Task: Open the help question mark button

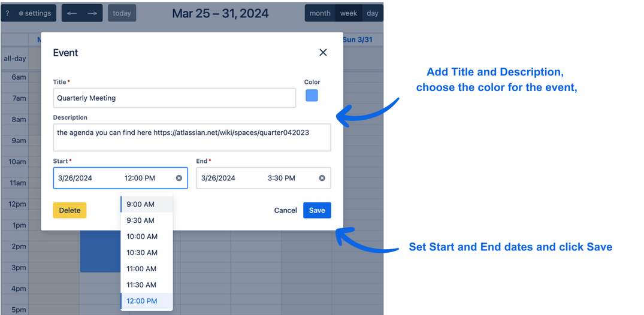Action: (7, 13)
